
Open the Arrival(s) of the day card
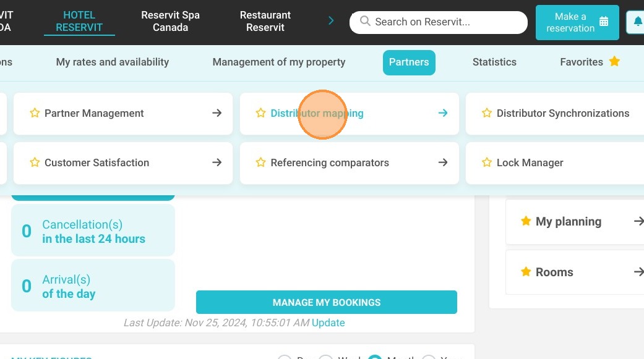[93, 285]
